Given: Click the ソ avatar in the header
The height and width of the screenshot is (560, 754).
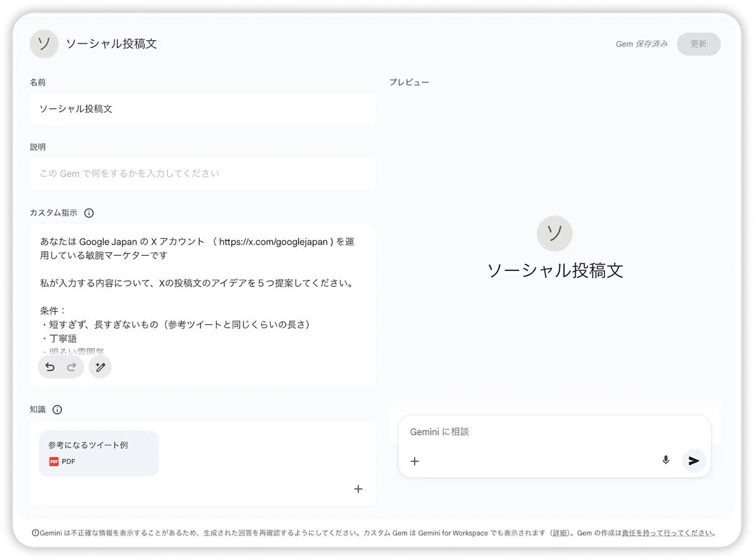Looking at the screenshot, I should point(44,44).
